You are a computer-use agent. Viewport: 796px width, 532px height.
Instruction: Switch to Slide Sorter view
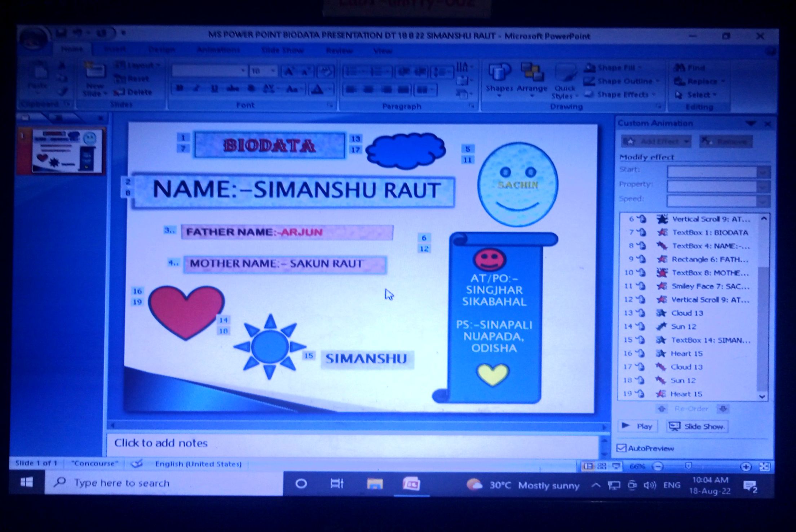[602, 466]
